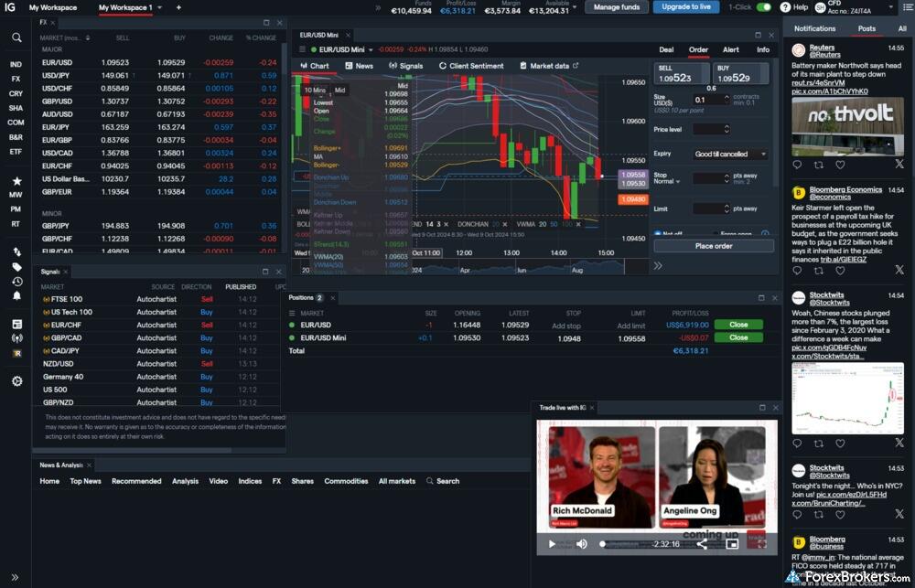Open starred favorites in left sidebar
This screenshot has height=588, width=915.
tap(16, 181)
